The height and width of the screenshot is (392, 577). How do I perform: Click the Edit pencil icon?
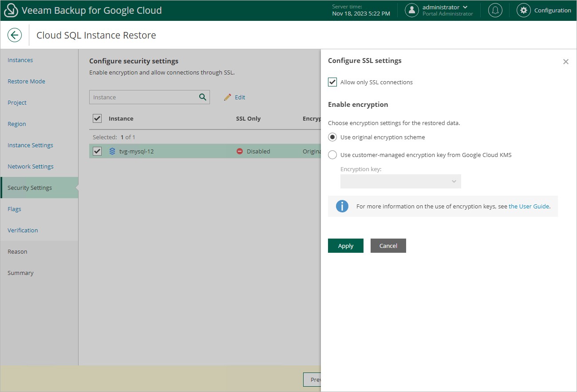[x=228, y=97]
